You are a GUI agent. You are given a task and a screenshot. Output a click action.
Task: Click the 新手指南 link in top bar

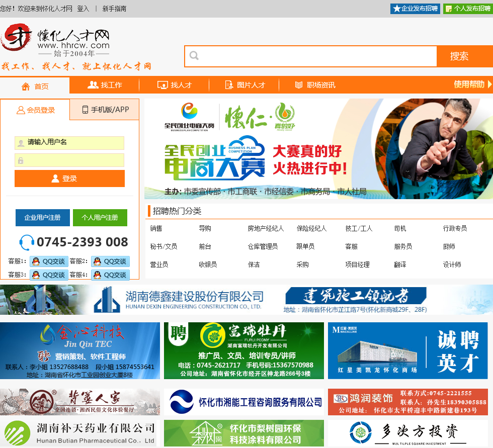[x=115, y=9]
